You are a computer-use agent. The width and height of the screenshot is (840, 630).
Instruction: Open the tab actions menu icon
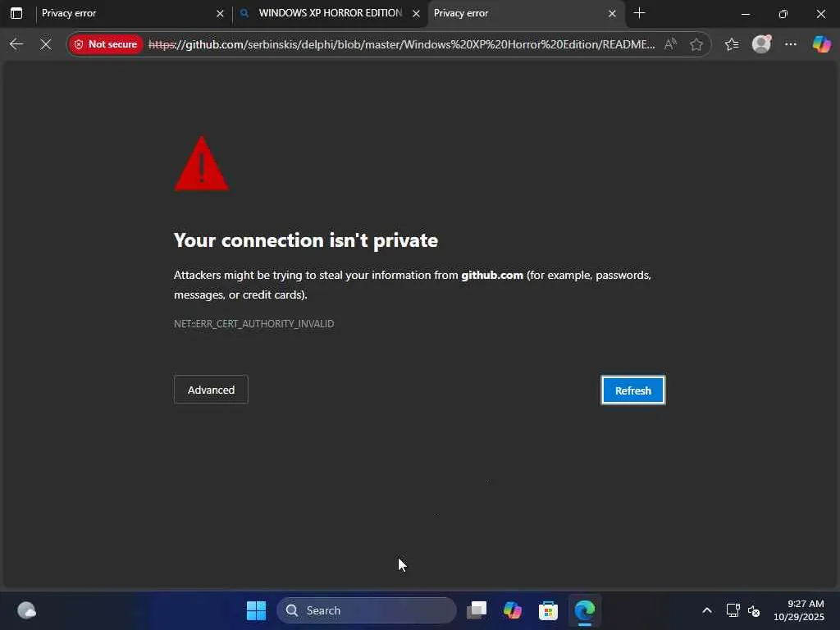click(16, 13)
